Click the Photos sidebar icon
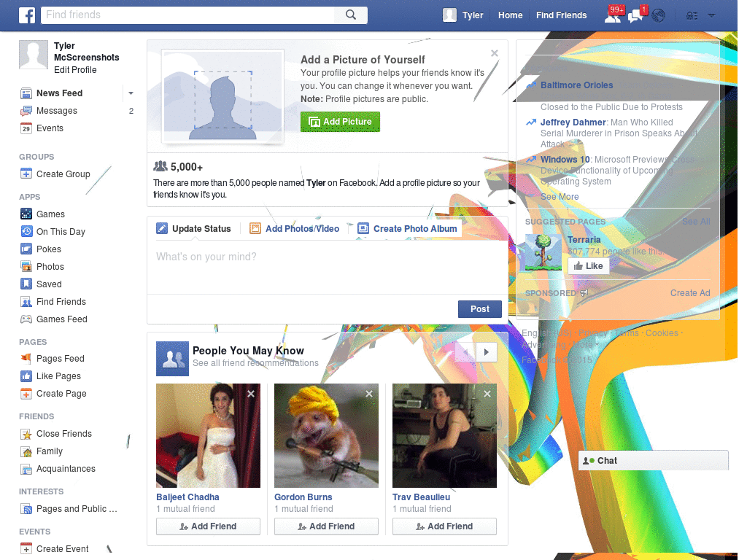 pos(26,267)
